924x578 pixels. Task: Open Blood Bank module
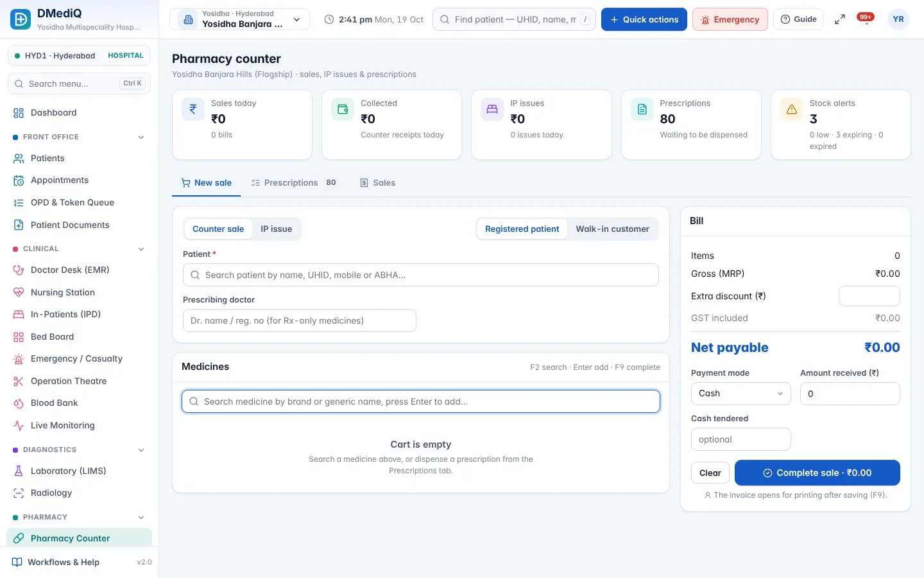coord(79,403)
